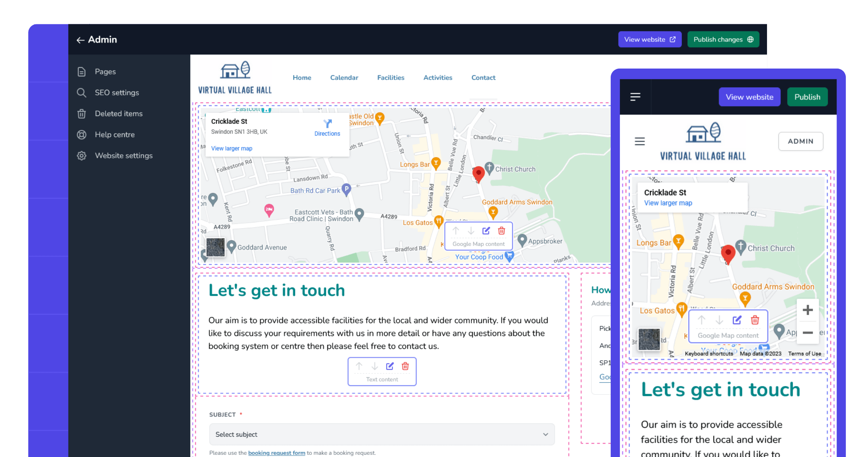
Task: Click the View larger map link
Action: point(232,148)
